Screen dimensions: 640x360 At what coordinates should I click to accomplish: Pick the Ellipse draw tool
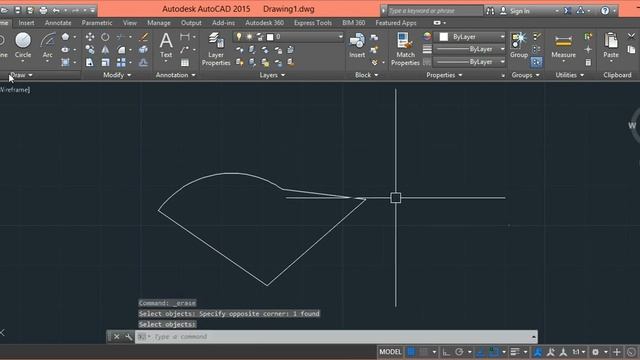65,50
